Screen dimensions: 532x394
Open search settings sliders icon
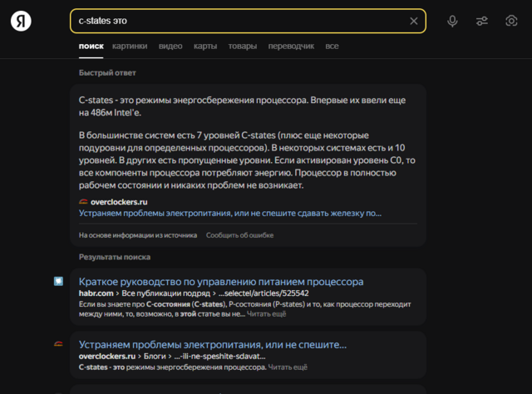coord(482,21)
